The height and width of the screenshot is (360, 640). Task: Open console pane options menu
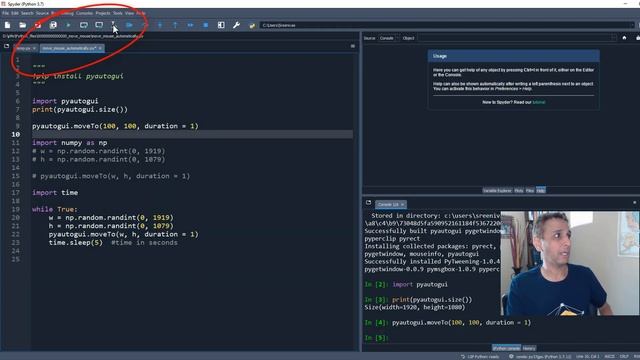point(634,202)
